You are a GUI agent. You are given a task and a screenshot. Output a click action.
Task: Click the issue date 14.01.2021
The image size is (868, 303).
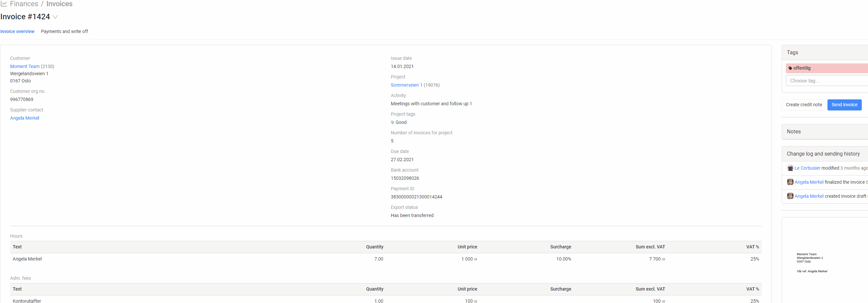pyautogui.click(x=402, y=66)
